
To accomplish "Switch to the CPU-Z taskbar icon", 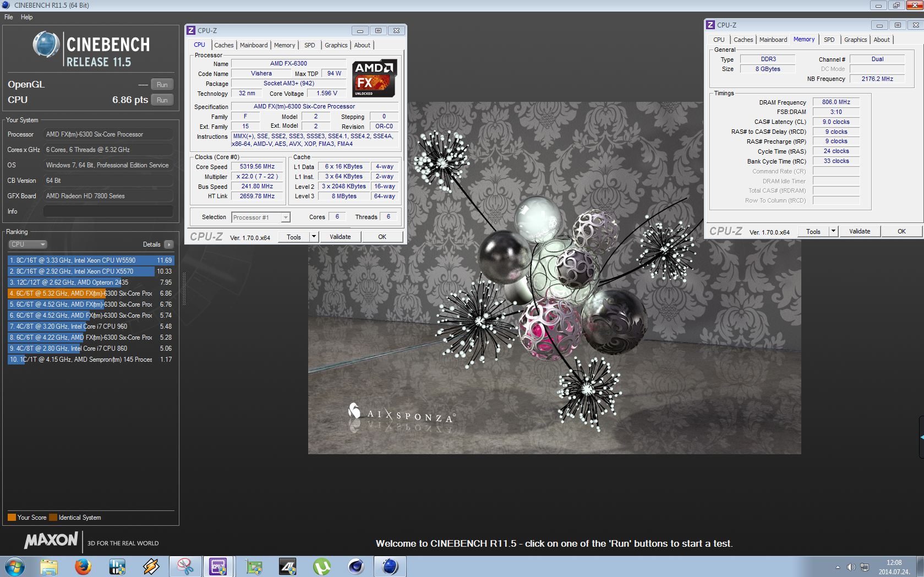I will 218,567.
